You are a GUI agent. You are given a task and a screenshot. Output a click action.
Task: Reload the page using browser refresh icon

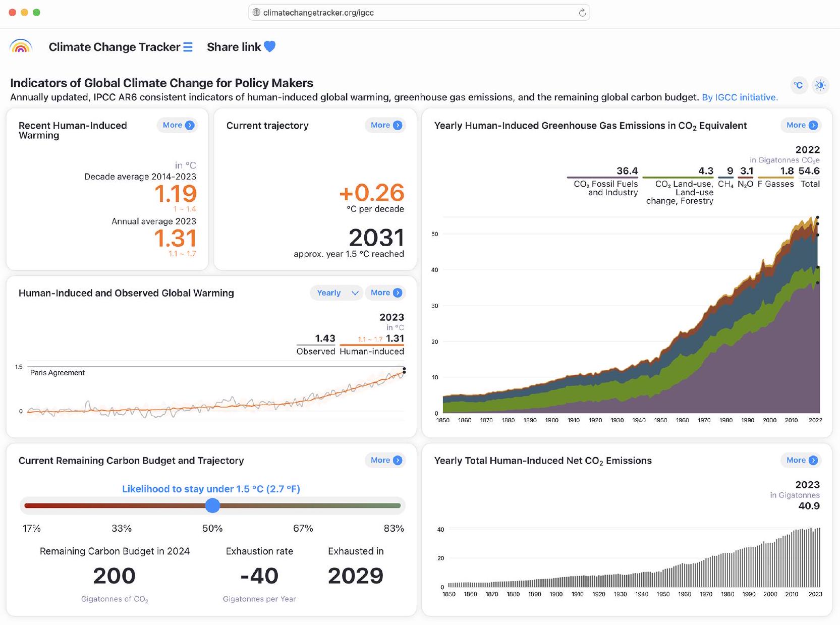click(x=582, y=13)
